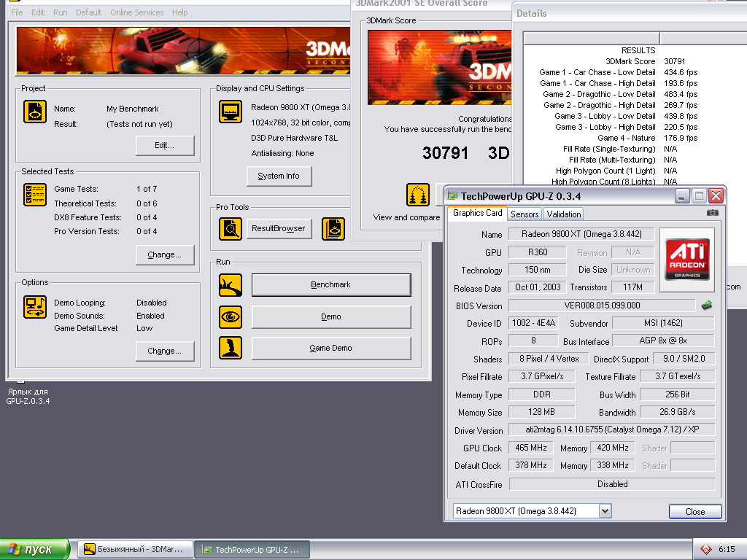Click the BIOS save chip icon
Screen dimensions: 747x560
coord(707,306)
